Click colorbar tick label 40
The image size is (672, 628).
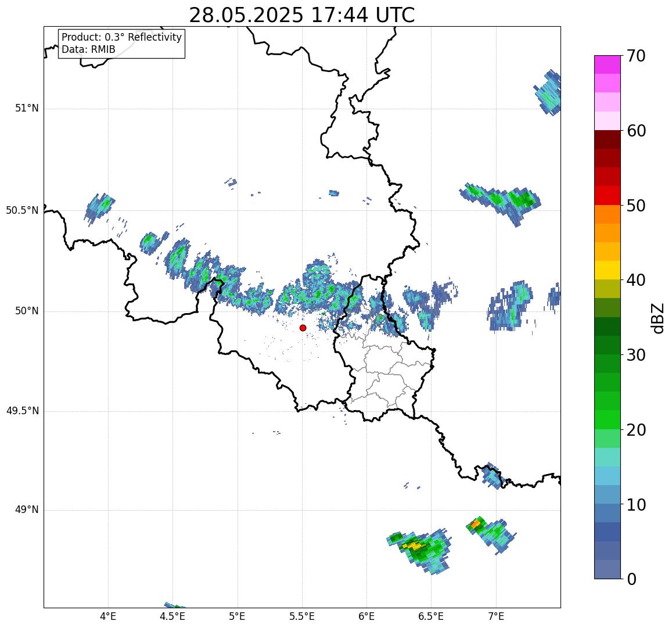pos(635,280)
